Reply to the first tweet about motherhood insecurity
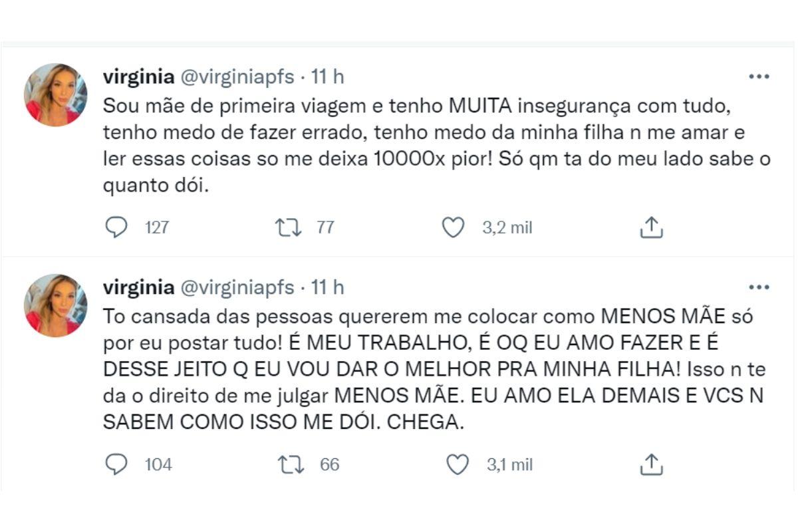This screenshot has height=532, width=798. [x=116, y=228]
